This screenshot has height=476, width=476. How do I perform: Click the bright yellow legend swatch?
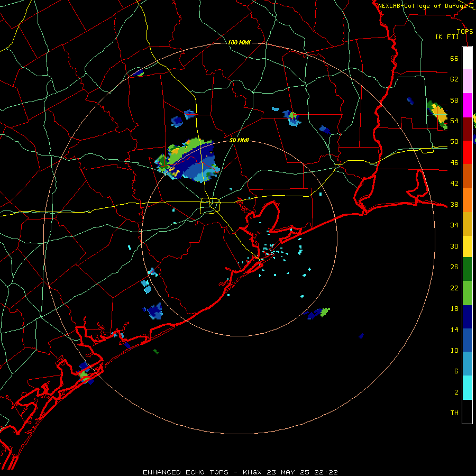[467, 246]
